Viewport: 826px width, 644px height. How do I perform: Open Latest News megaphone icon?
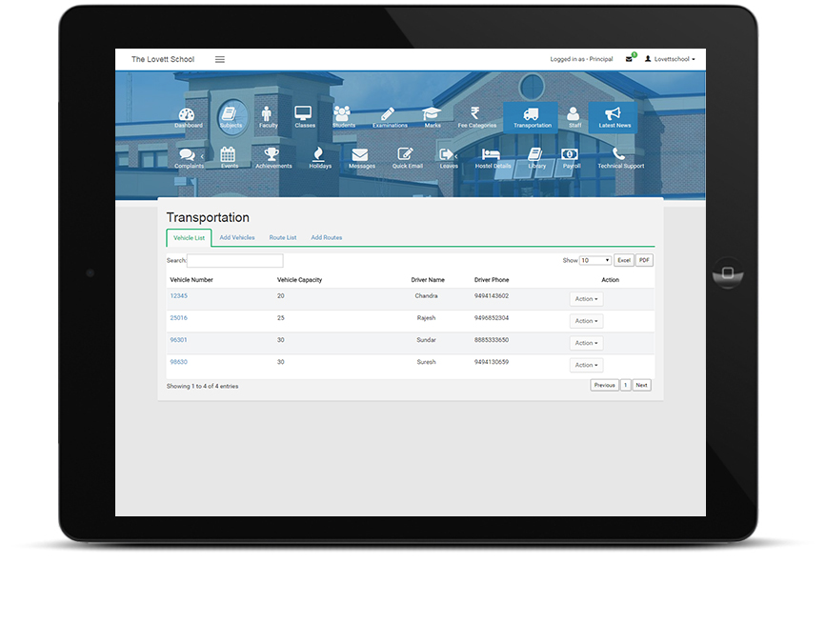point(614,115)
